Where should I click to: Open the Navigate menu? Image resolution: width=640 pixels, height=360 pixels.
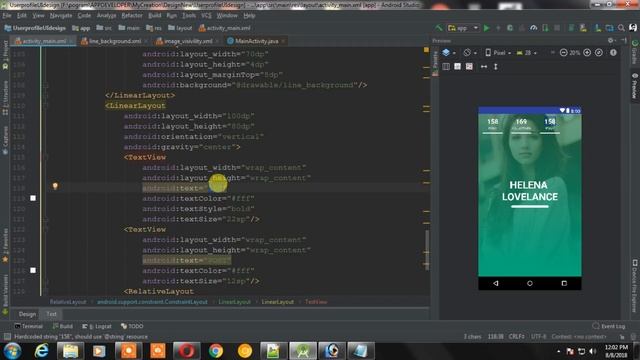click(x=61, y=16)
